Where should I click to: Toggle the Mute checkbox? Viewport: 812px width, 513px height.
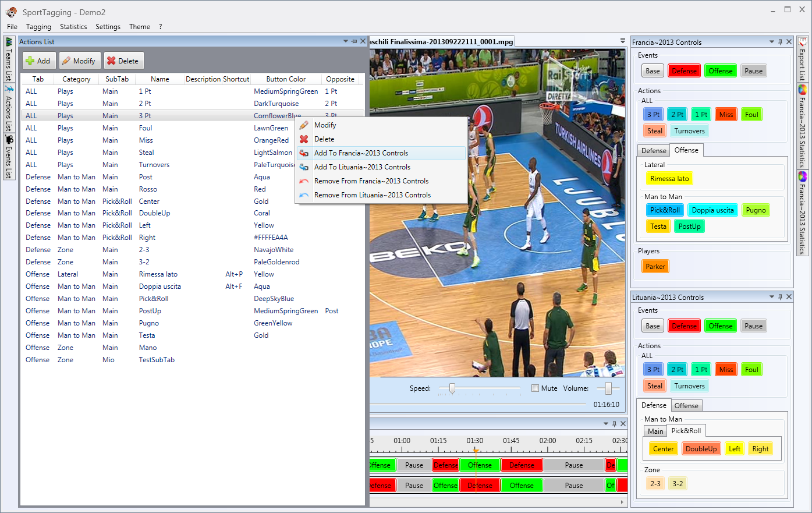535,388
